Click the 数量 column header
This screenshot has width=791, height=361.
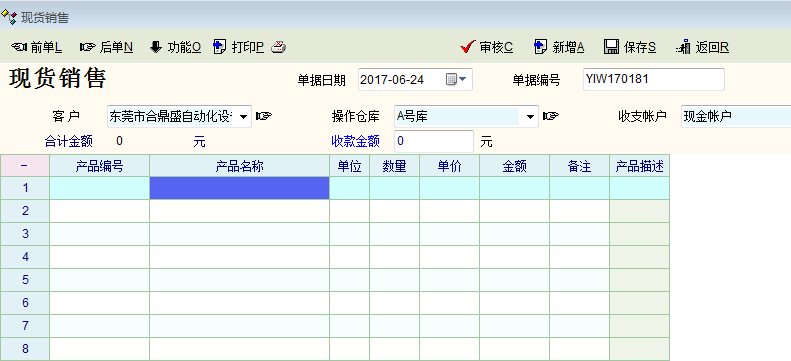pos(394,166)
